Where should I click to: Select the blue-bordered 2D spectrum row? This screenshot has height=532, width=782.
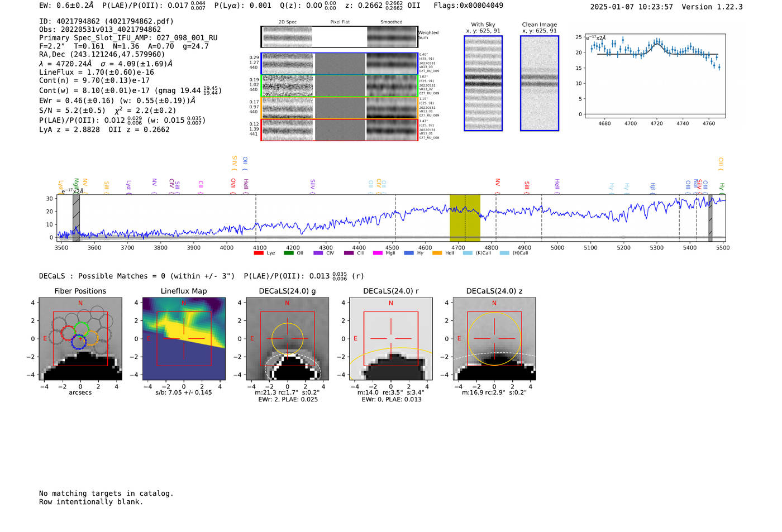pyautogui.click(x=339, y=64)
